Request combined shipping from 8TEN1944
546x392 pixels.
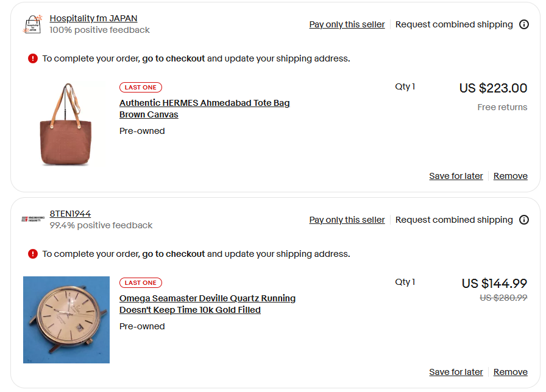pyautogui.click(x=453, y=220)
